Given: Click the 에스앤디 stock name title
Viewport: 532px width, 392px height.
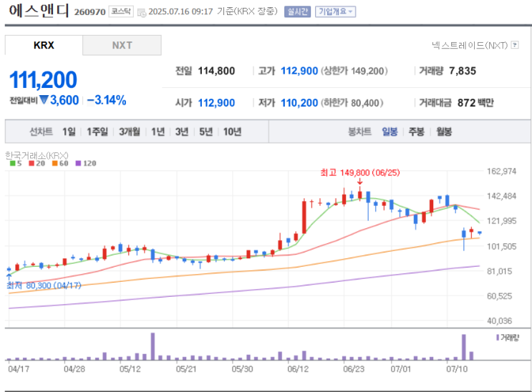Looking at the screenshot, I should (x=39, y=11).
